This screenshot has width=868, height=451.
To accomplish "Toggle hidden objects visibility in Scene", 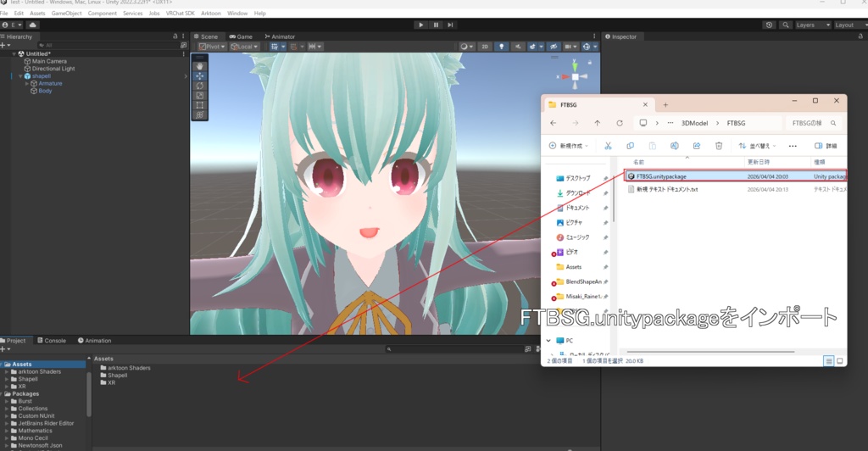I will click(553, 47).
